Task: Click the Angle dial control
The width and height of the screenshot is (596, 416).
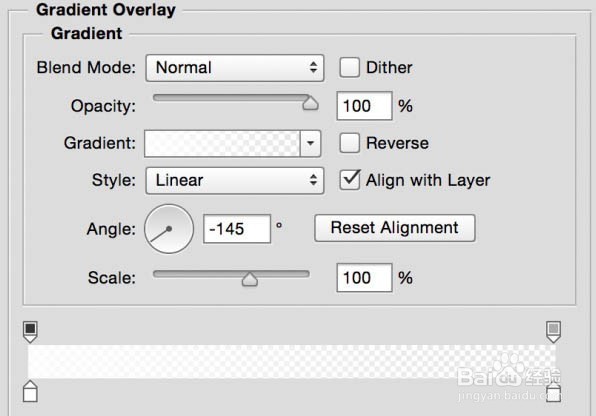Action: (169, 229)
